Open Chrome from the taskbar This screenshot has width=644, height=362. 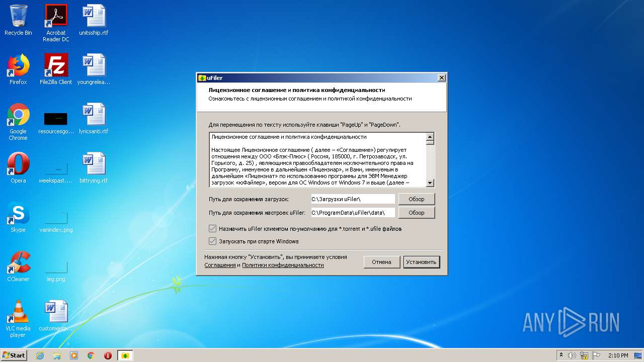(x=91, y=355)
